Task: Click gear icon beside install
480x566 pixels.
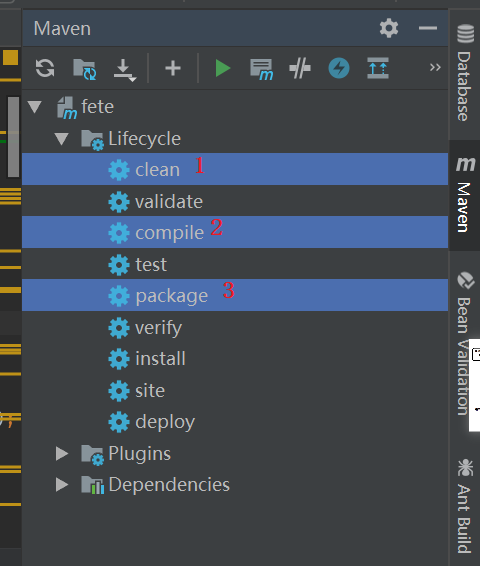Action: coord(119,359)
